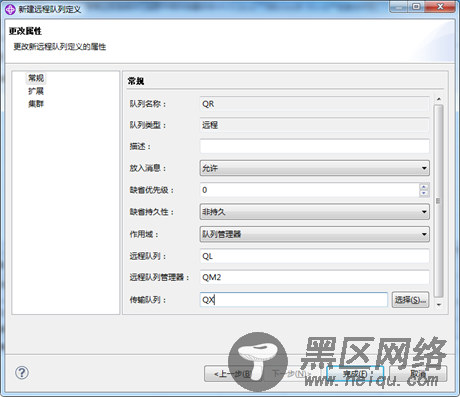Select the 集群 page in left list
Screen dimensions: 460x397
tap(36, 104)
